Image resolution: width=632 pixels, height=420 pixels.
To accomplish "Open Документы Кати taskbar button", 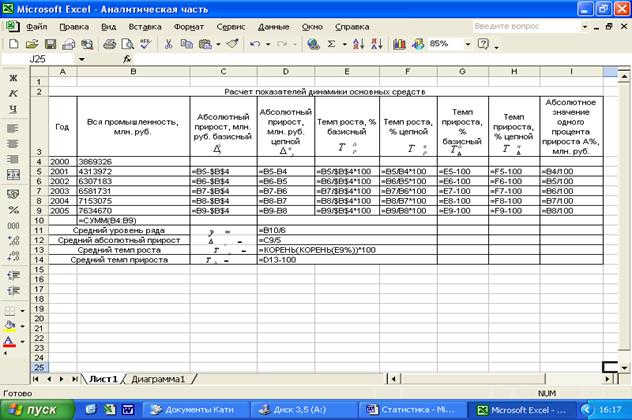I will coord(190,409).
